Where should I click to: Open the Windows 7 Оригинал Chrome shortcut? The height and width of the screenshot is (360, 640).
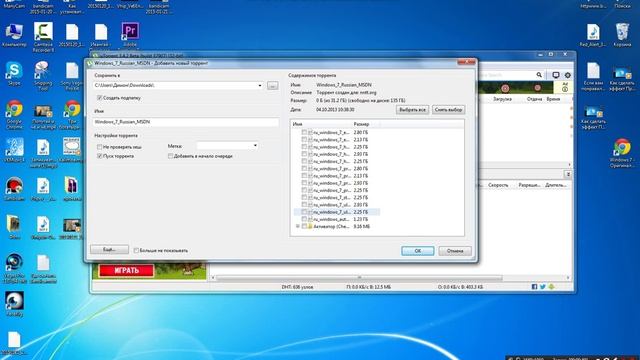(622, 153)
